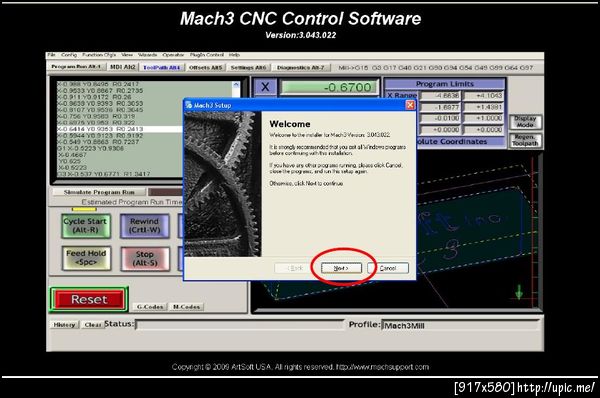Open the PlugIn Control menu
This screenshot has width=600, height=398.
[x=207, y=55]
